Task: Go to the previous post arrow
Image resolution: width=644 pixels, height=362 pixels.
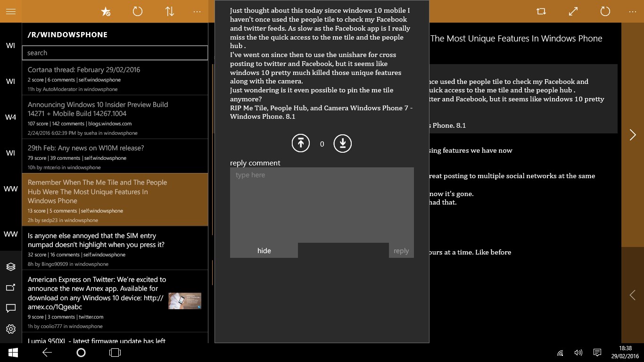Action: coord(633,295)
